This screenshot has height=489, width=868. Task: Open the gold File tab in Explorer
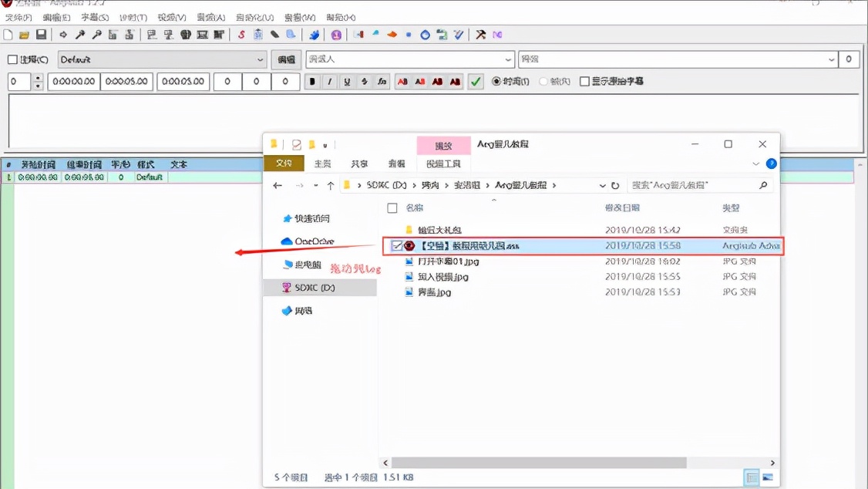284,164
